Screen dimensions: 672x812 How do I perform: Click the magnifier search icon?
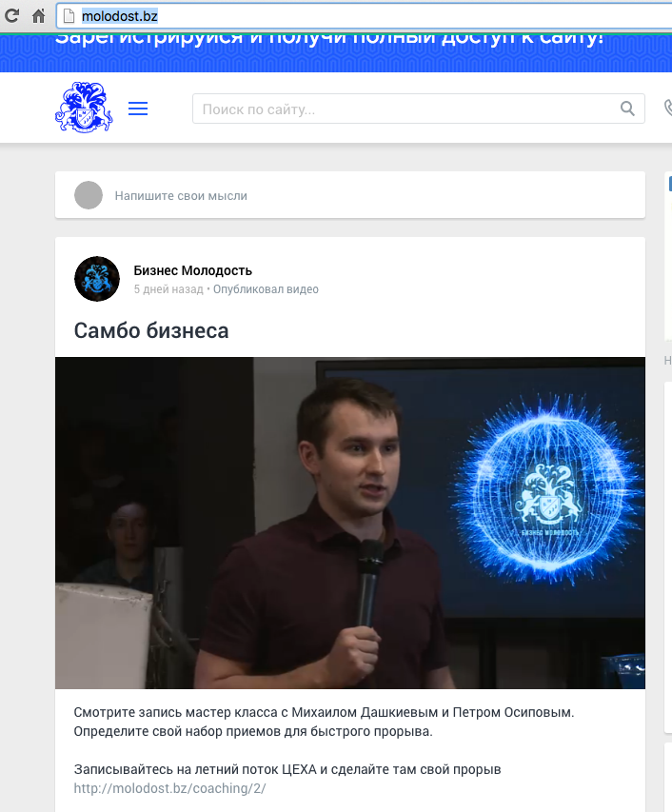pyautogui.click(x=627, y=109)
